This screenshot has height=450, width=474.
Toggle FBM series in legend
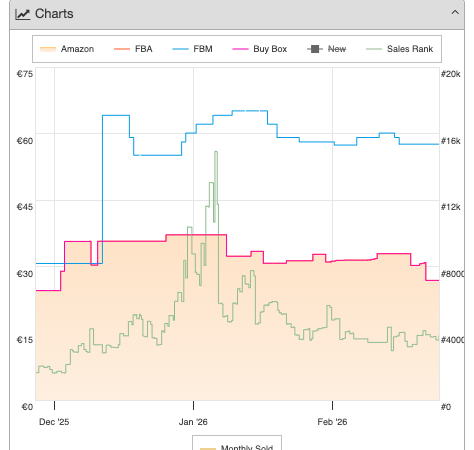pos(192,49)
